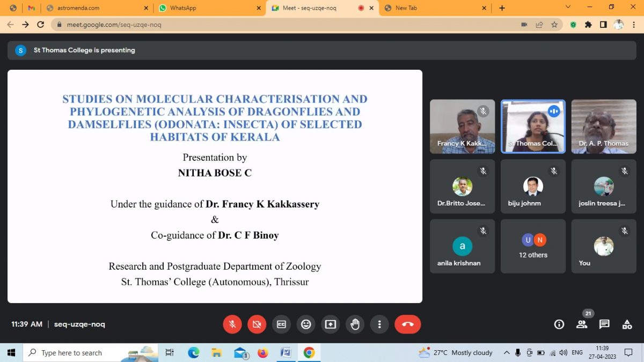Raise your hand in the meeting
Viewport: 644px width, 362px height.
[355, 324]
